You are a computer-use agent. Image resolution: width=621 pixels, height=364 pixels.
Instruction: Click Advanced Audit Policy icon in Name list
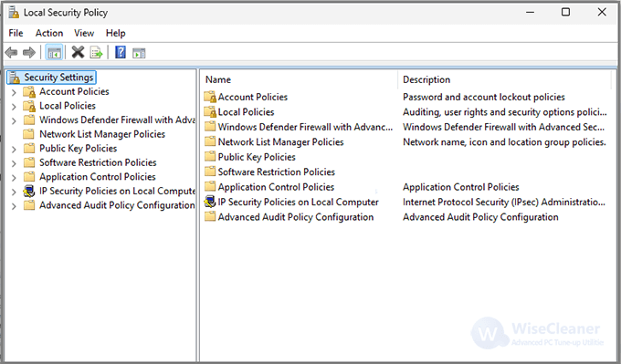pos(210,216)
